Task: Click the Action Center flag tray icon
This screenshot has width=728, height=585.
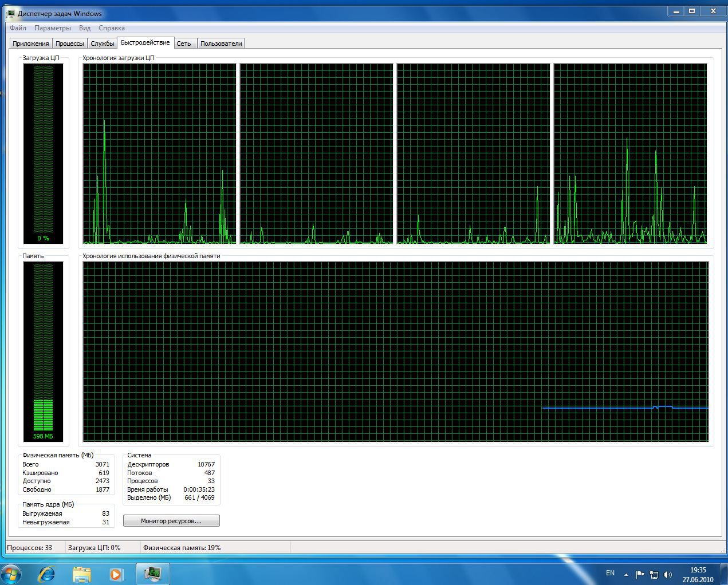Action: click(x=640, y=574)
